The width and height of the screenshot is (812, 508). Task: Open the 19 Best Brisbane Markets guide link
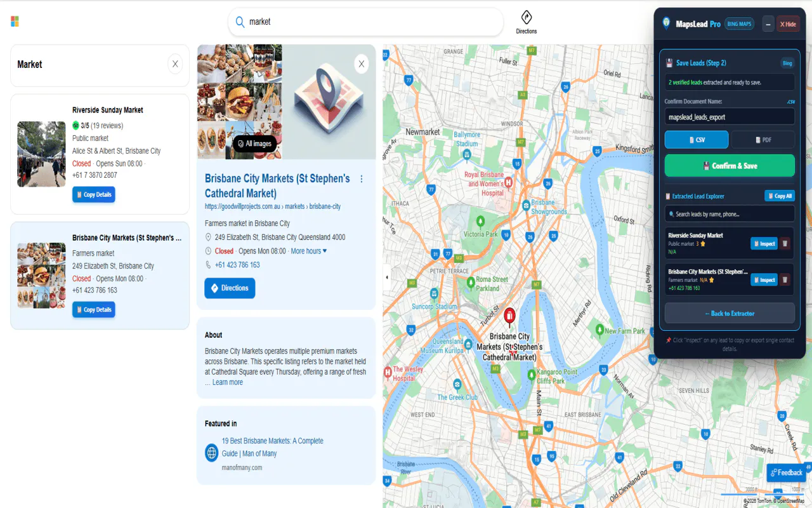pos(272,447)
